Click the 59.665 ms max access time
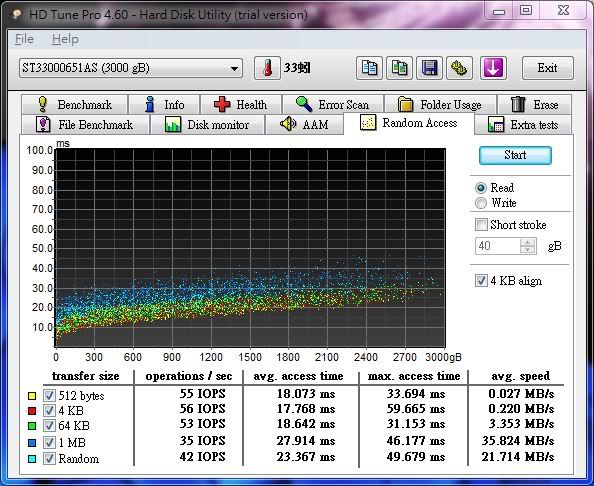The height and width of the screenshot is (486, 594). [x=416, y=409]
